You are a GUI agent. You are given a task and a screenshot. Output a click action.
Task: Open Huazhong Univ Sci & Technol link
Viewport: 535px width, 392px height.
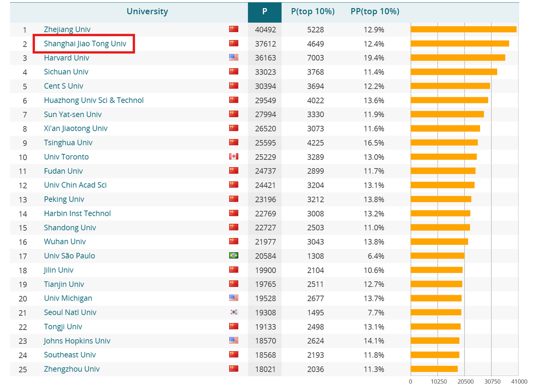94,100
